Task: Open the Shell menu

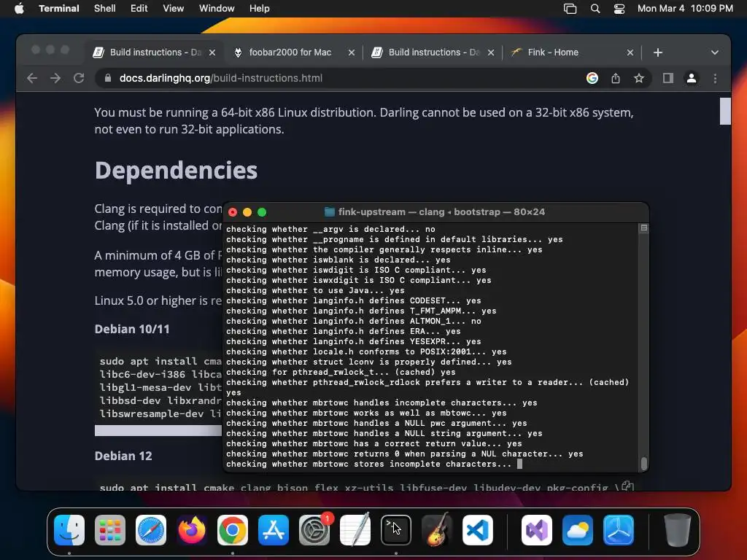Action: (105, 9)
